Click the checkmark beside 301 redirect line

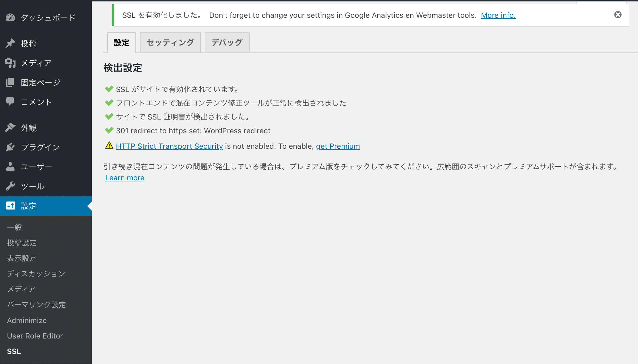109,130
